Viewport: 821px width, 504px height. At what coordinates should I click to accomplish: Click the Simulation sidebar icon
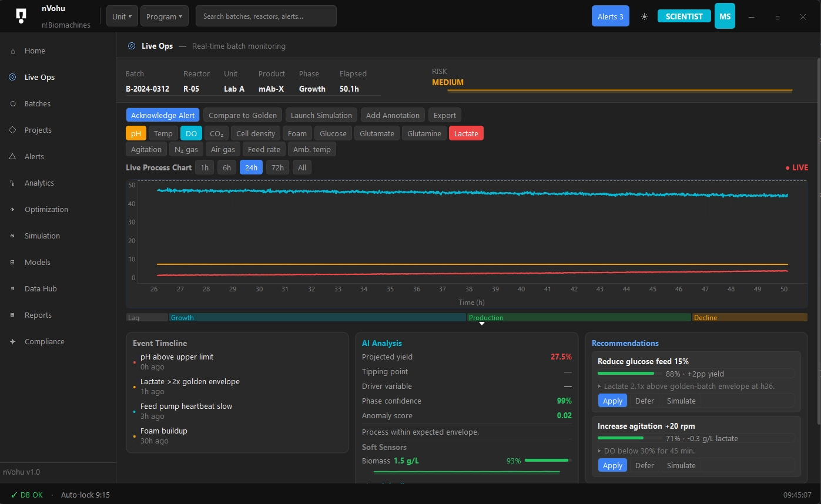coord(13,236)
